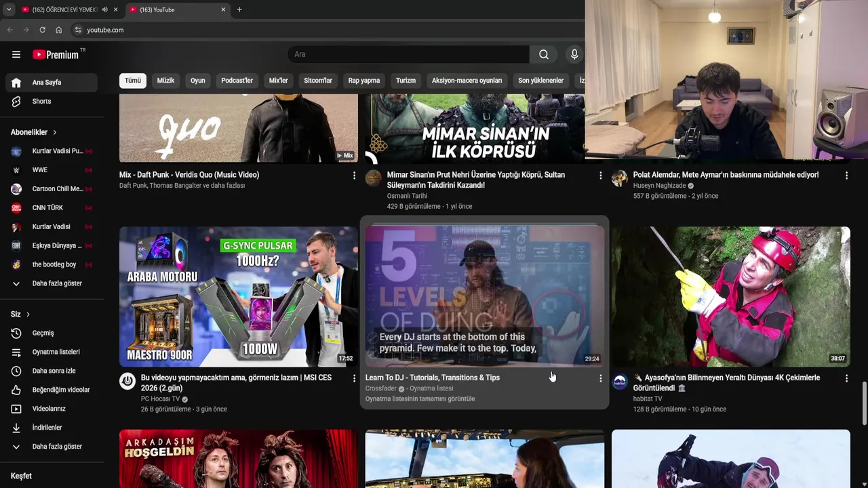Expand Siz section chevron

pyautogui.click(x=28, y=314)
